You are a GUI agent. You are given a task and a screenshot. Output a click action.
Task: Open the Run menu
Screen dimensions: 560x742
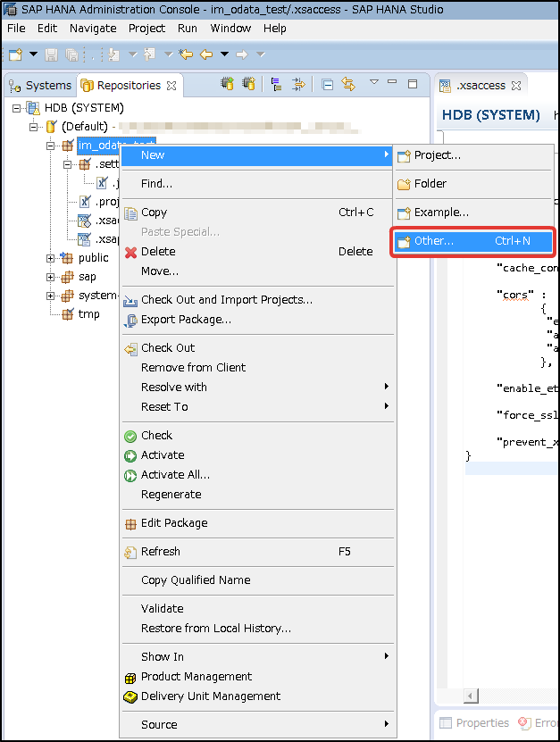(x=188, y=29)
